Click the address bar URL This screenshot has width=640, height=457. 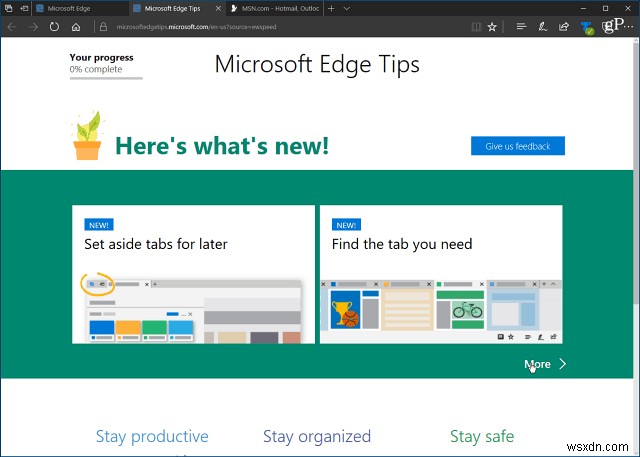[x=196, y=27]
